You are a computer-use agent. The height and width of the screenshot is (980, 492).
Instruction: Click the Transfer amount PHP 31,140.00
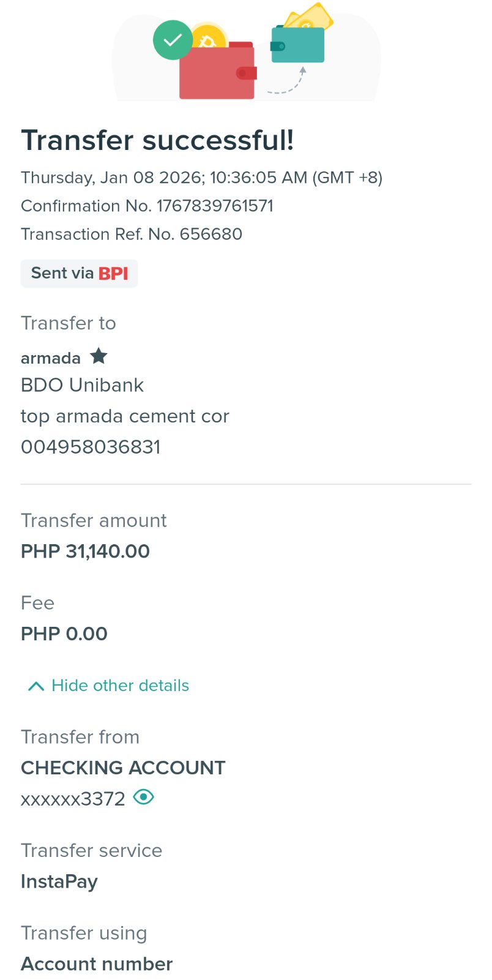[85, 551]
